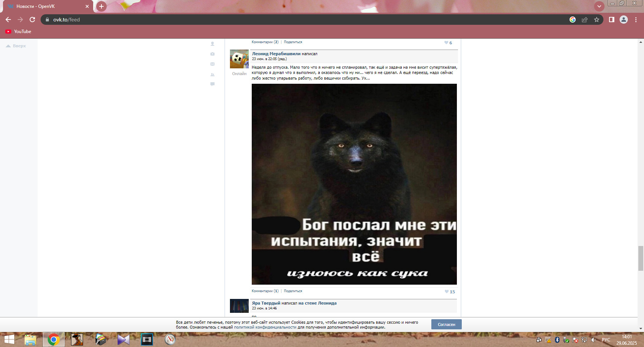The image size is (644, 347).
Task: Open the messages envelope icon
Action: (x=212, y=64)
